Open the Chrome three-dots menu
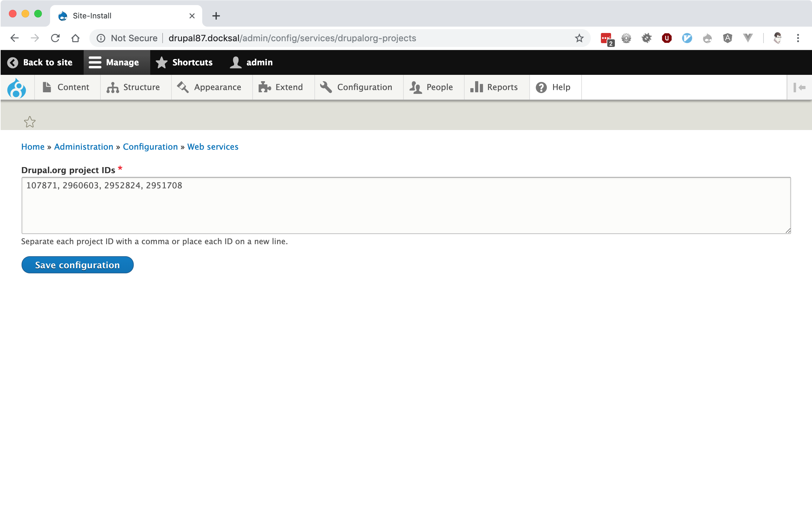812x508 pixels. pos(798,38)
